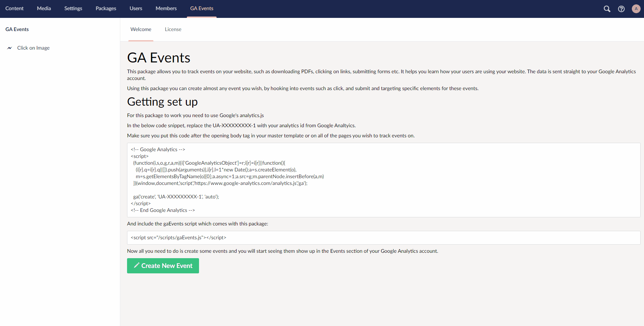Click the 'And include the gaEvents script' sentence
644x326 pixels.
coord(198,224)
